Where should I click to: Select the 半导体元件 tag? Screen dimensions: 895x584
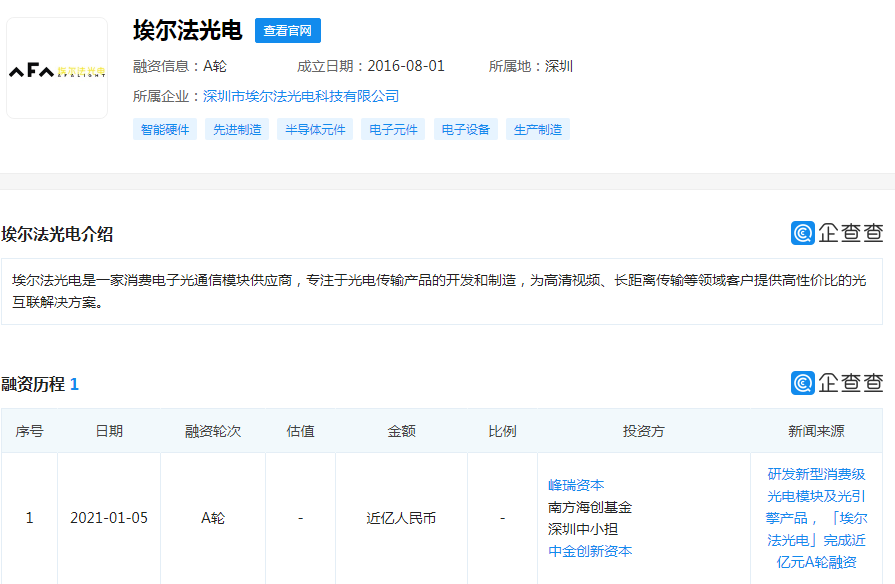[x=315, y=130]
